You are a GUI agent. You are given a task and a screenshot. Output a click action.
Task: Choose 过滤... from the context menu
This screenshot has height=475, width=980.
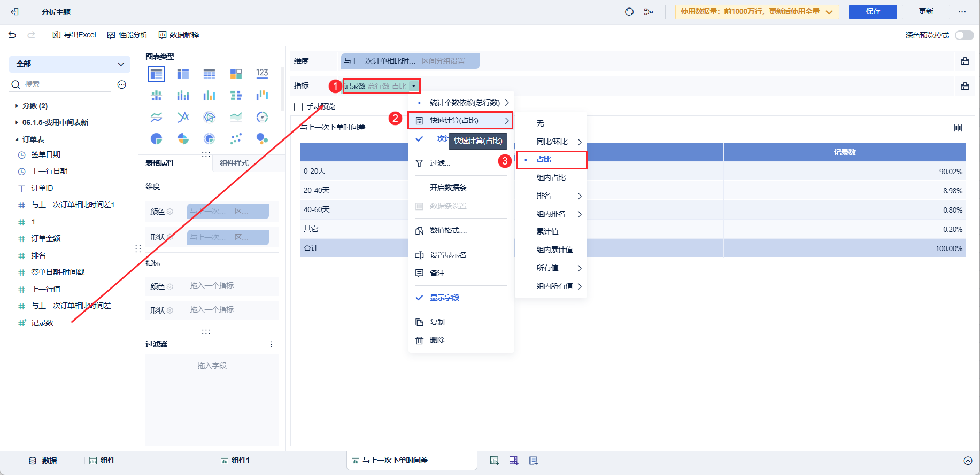click(461, 163)
